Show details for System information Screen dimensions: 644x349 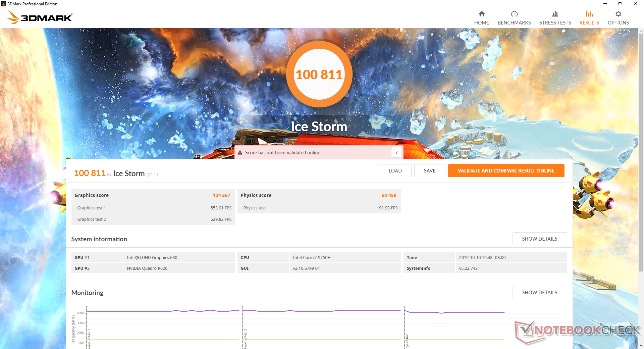tap(539, 239)
